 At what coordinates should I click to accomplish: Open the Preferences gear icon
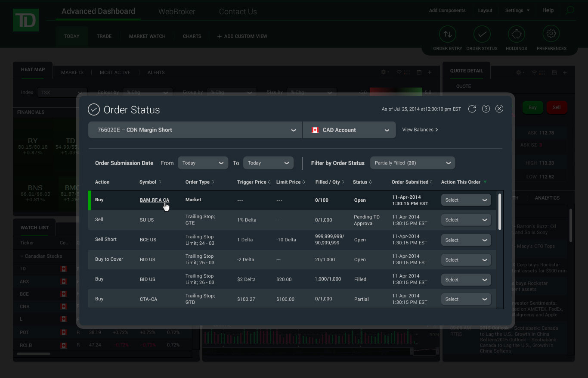[x=551, y=34]
